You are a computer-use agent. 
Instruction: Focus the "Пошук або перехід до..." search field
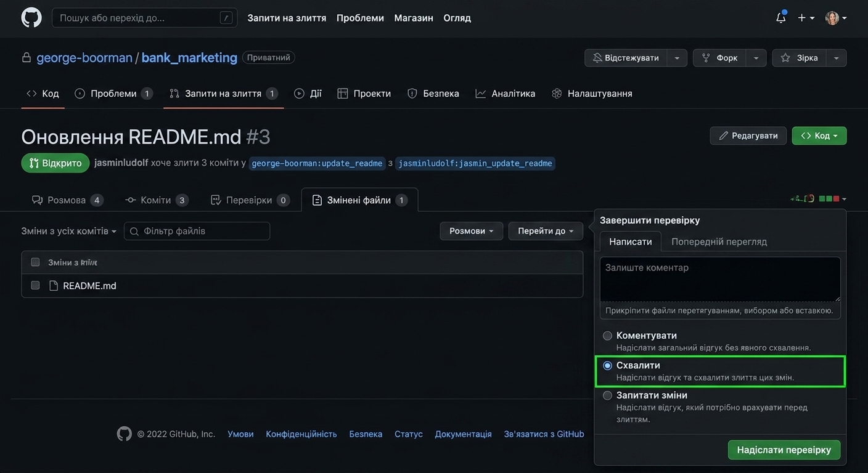(x=144, y=18)
